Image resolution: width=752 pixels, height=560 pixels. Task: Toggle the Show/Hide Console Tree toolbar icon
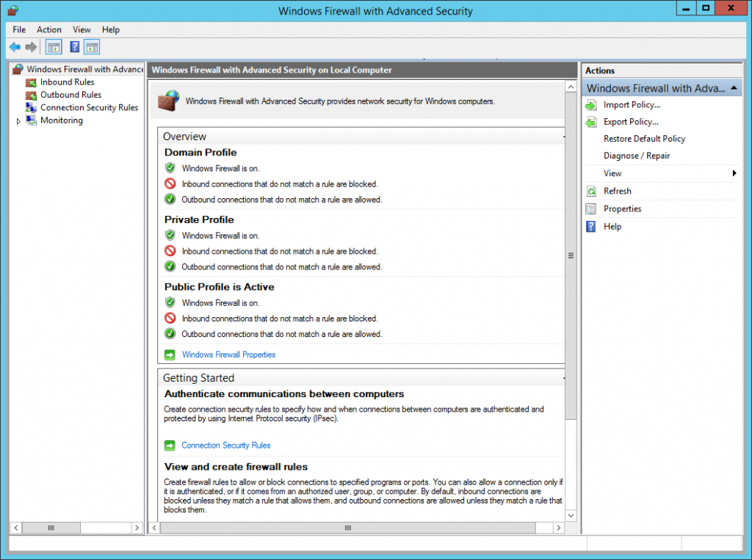[x=54, y=47]
